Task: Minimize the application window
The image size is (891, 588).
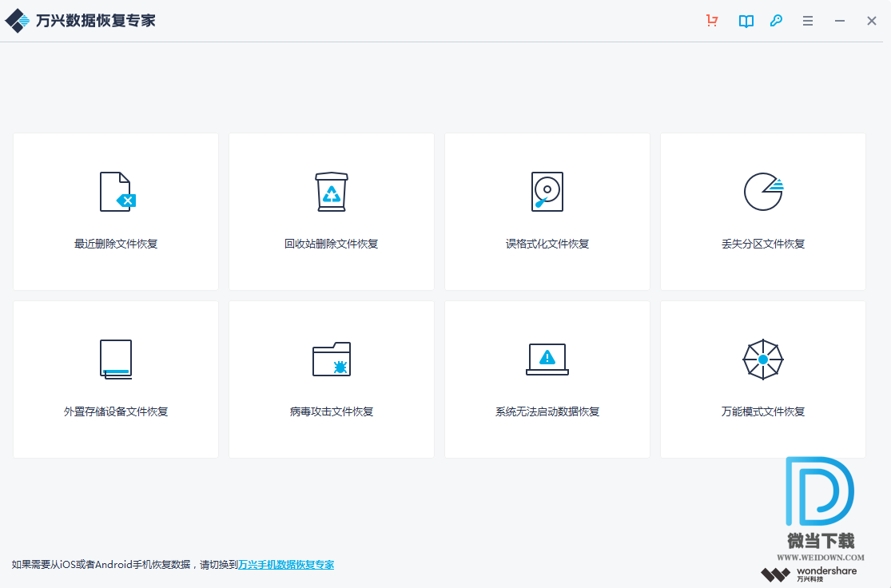Action: point(839,21)
